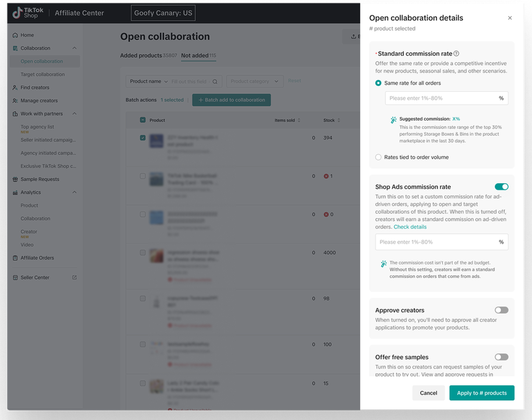Click the Sample Requests sidebar icon
532x420 pixels.
[x=15, y=179]
